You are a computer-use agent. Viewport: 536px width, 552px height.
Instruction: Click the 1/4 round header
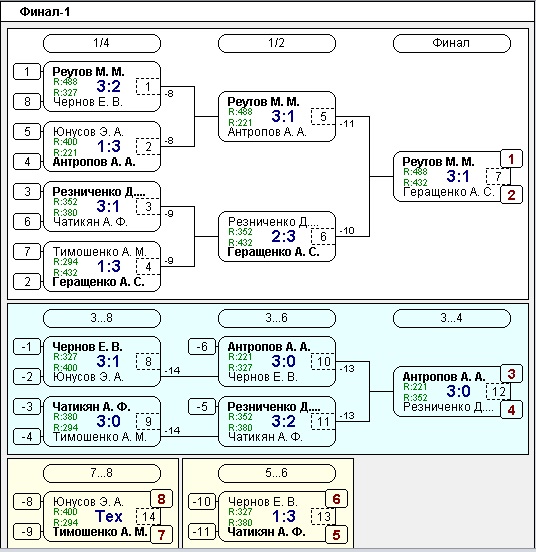pos(102,43)
